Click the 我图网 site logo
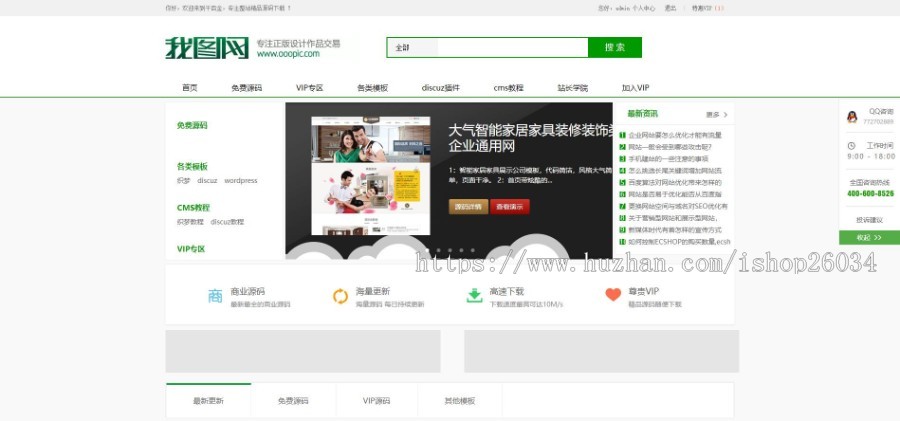 click(207, 48)
